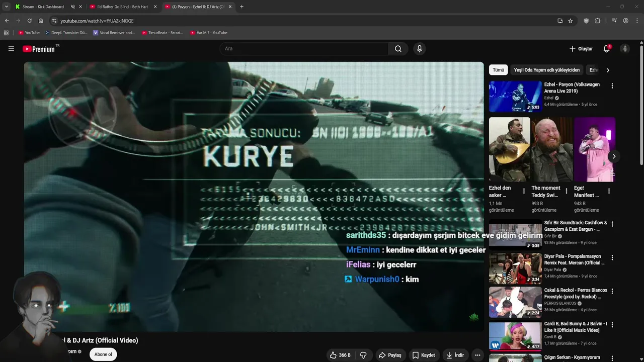Open options for Diyar Pala Pompalamasyon video

coord(612,258)
